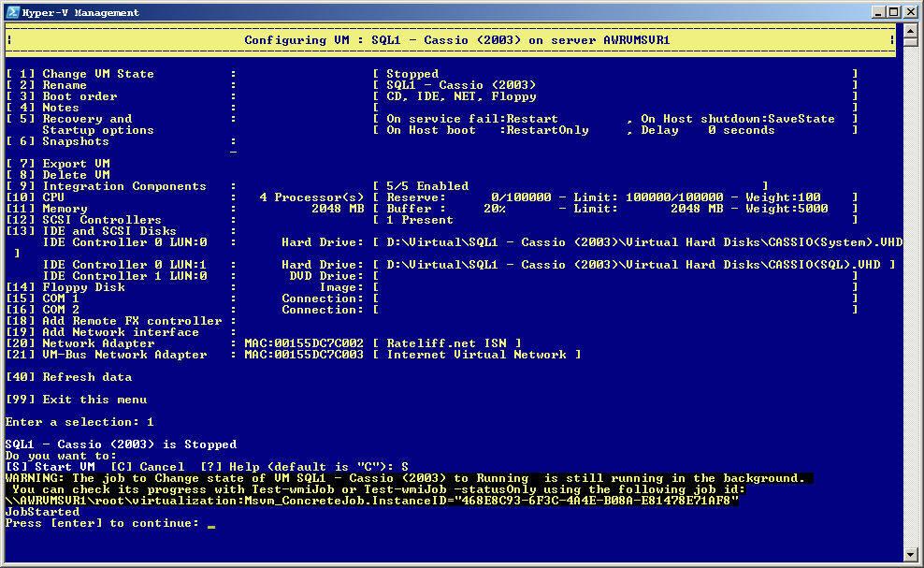This screenshot has height=568, width=924.
Task: Click the 'Stopped' state value
Action: pos(412,74)
